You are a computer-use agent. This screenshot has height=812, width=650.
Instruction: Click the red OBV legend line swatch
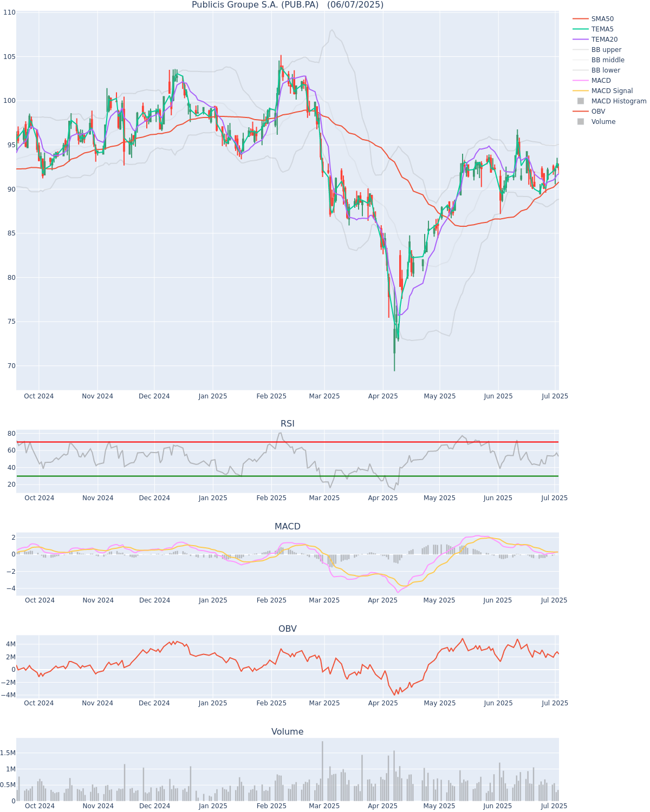pos(581,112)
